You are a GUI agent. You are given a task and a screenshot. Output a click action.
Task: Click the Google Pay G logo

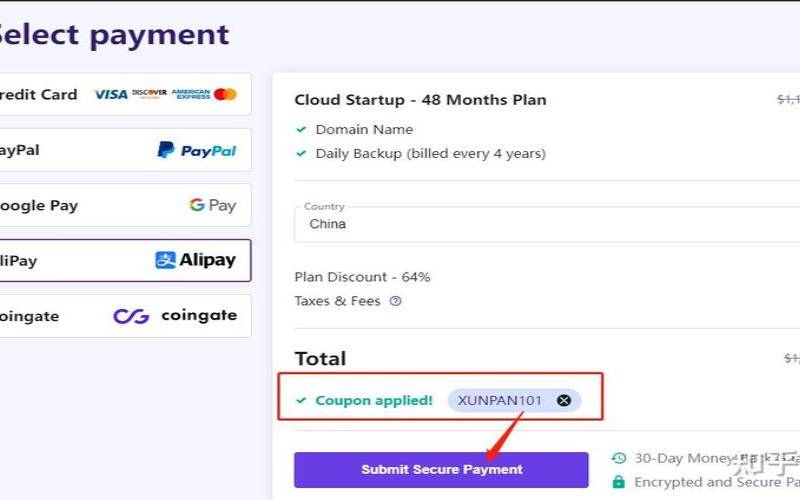197,205
